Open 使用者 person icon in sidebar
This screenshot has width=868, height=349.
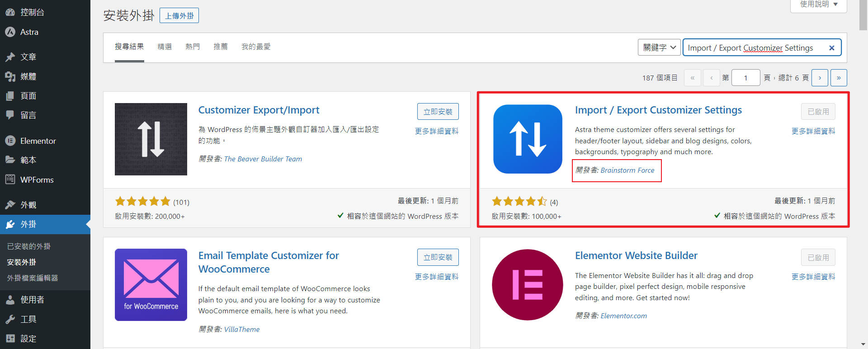pos(10,300)
